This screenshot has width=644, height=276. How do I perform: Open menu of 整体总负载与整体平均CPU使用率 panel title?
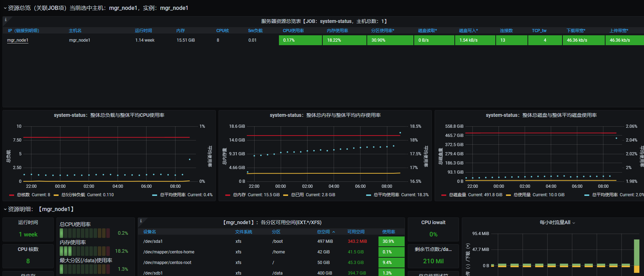pyautogui.click(x=109, y=115)
